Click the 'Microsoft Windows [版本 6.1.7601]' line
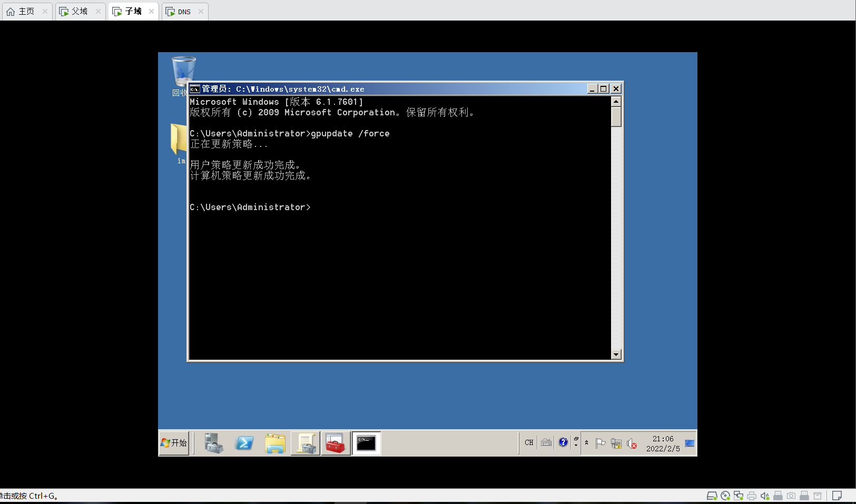Viewport: 856px width, 504px height. [277, 102]
